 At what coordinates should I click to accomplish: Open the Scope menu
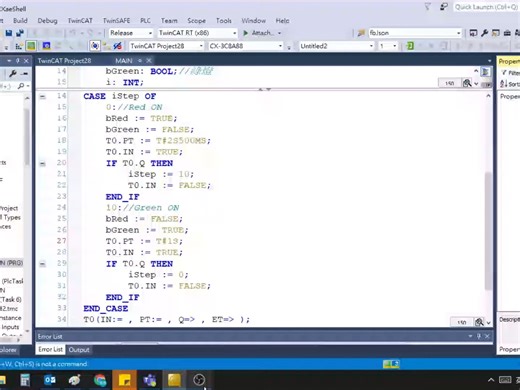click(196, 21)
